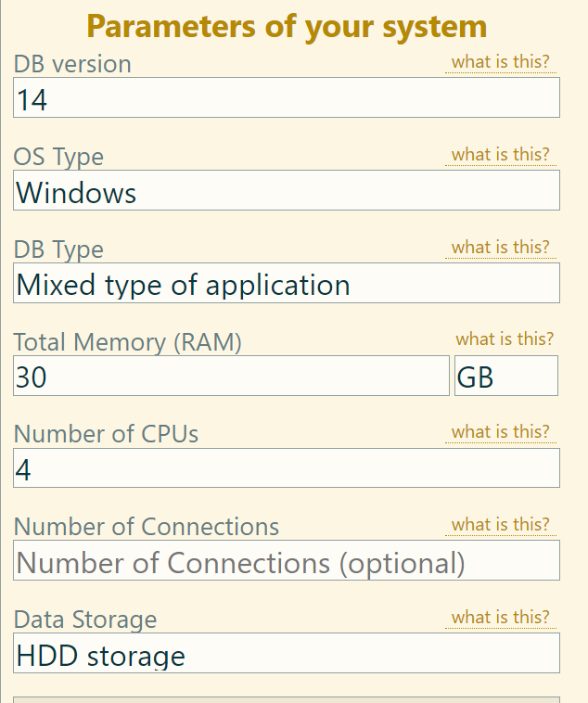Show "what is this?" help for Number of Connections

point(500,524)
